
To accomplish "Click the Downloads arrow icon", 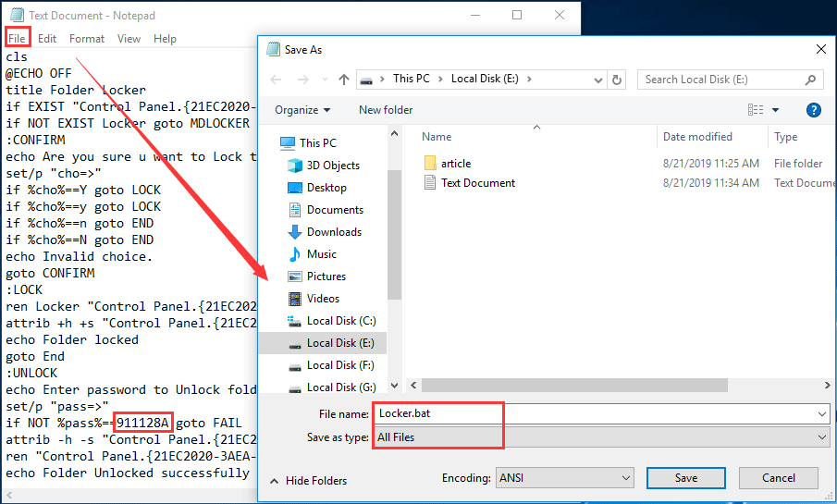I will pyautogui.click(x=295, y=232).
